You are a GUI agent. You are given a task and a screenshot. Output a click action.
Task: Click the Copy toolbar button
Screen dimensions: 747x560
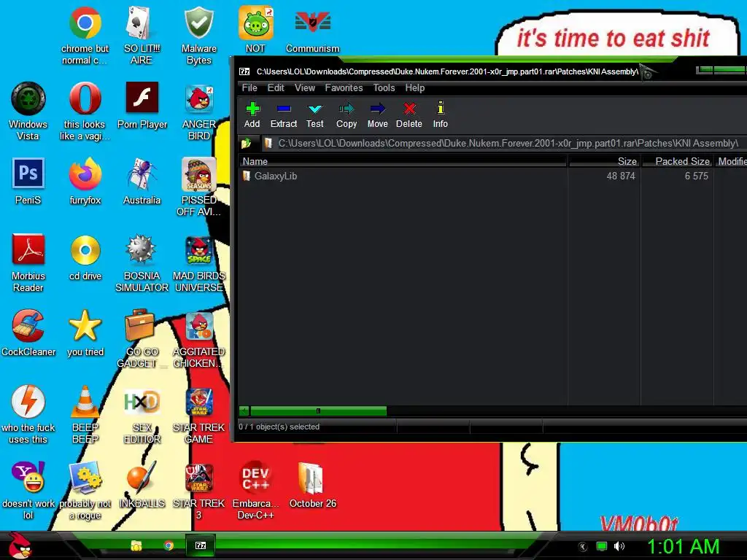[347, 114]
